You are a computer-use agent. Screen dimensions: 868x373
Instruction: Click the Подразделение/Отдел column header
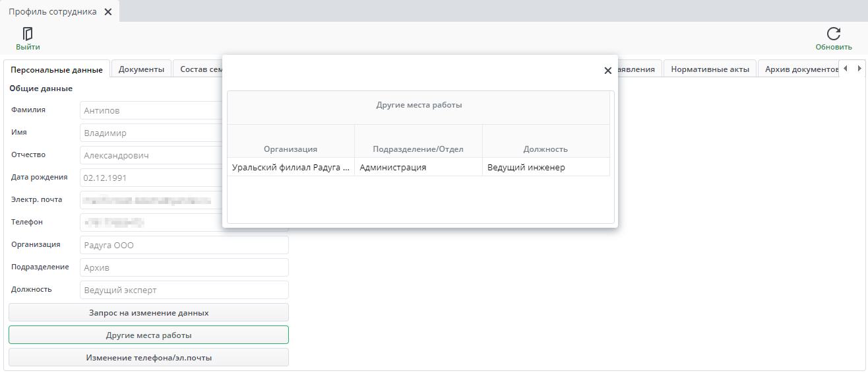pos(418,149)
